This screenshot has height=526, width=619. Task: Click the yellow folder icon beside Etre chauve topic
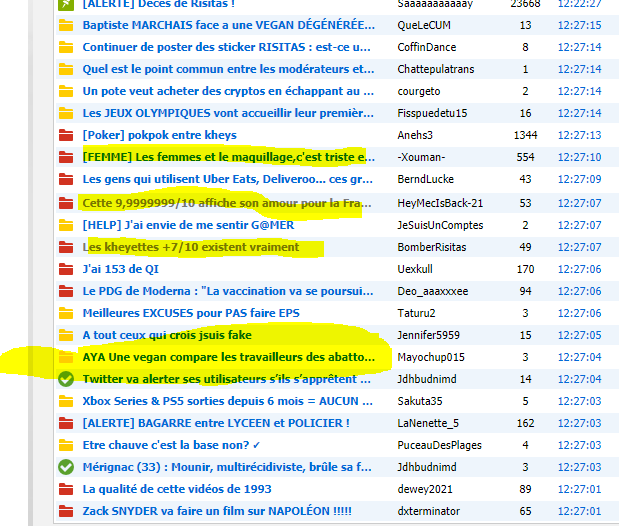click(66, 445)
